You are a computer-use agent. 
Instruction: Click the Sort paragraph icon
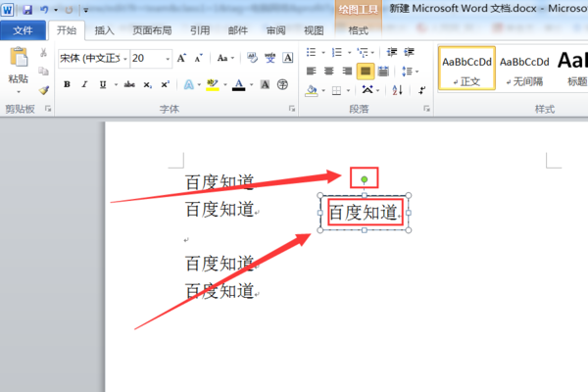click(398, 90)
